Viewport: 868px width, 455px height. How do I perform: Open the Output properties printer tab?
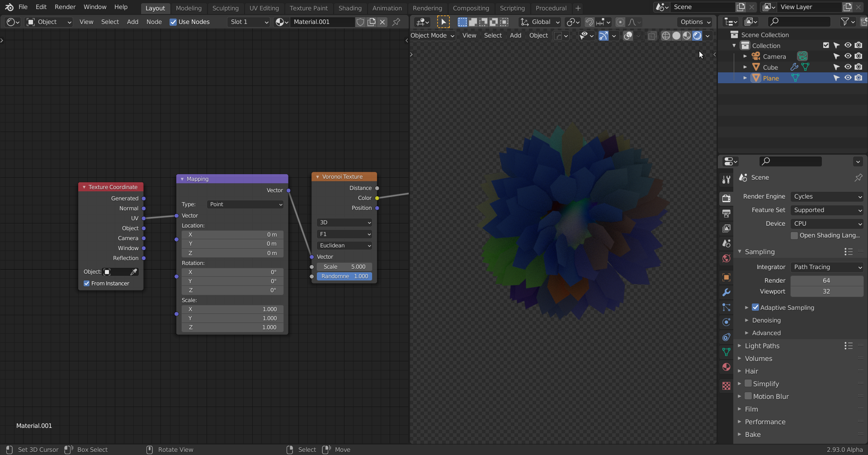726,213
